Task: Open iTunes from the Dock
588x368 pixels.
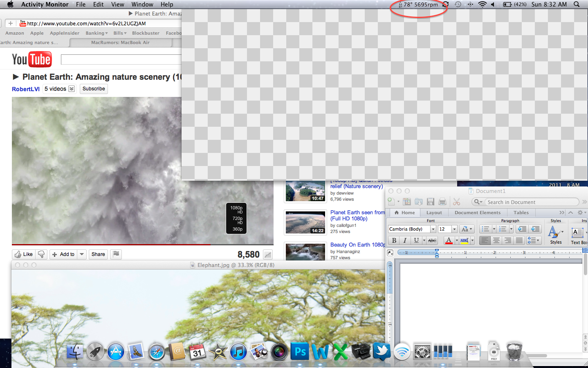Action: 238,352
